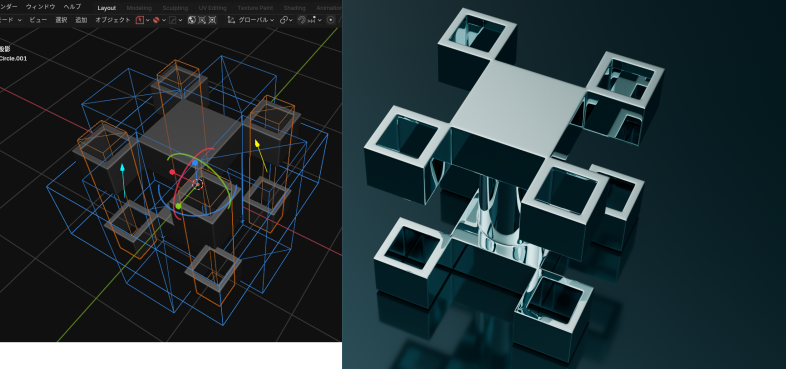Screen dimensions: 786x369
Task: Switch to the Layout workspace tab
Action: coord(107,8)
